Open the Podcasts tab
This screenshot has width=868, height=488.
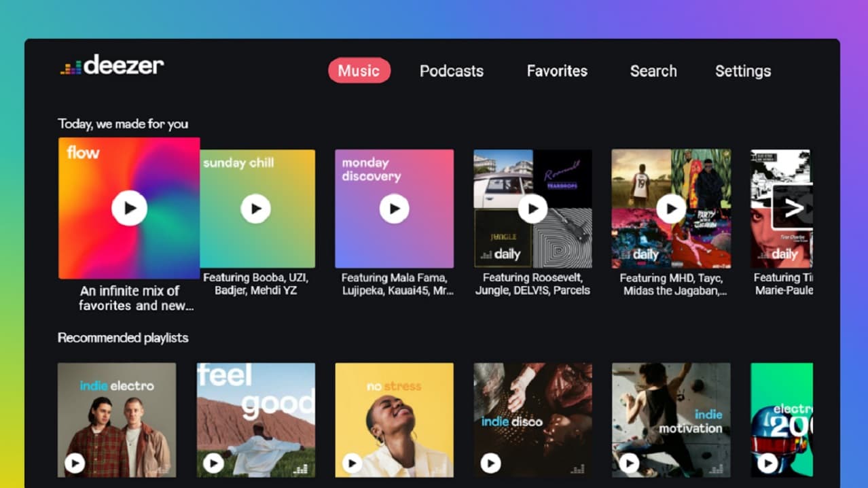[452, 71]
